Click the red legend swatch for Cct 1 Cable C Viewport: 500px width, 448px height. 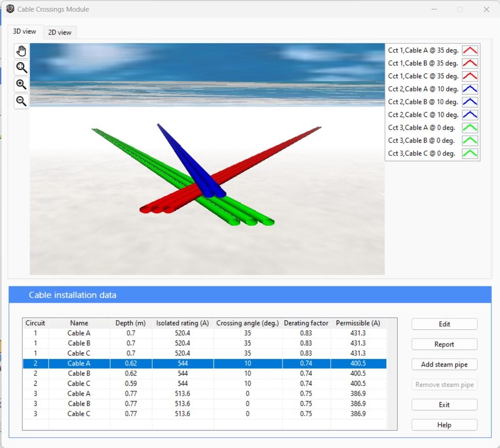click(x=470, y=76)
